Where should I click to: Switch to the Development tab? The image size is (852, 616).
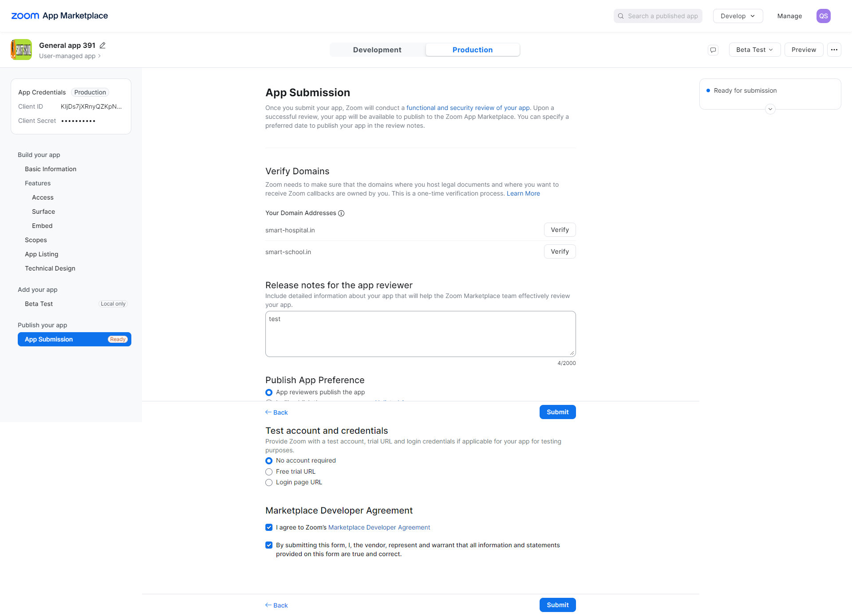[377, 50]
